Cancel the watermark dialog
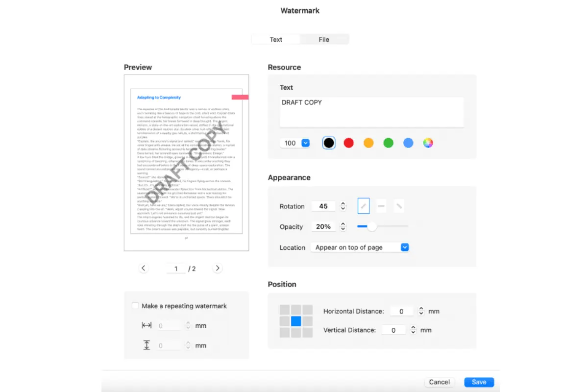 point(440,382)
